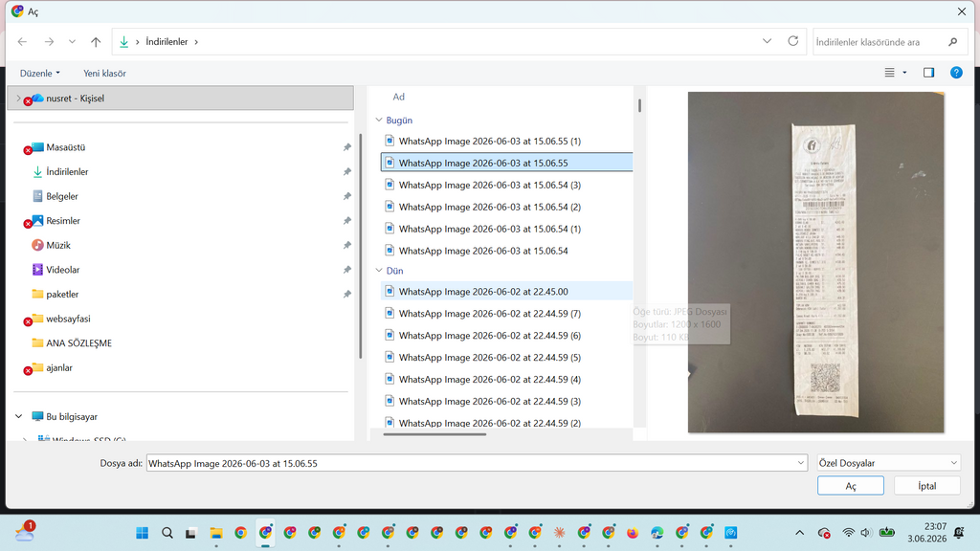Toggle the preview pane icon
980x551 pixels.
click(x=928, y=73)
